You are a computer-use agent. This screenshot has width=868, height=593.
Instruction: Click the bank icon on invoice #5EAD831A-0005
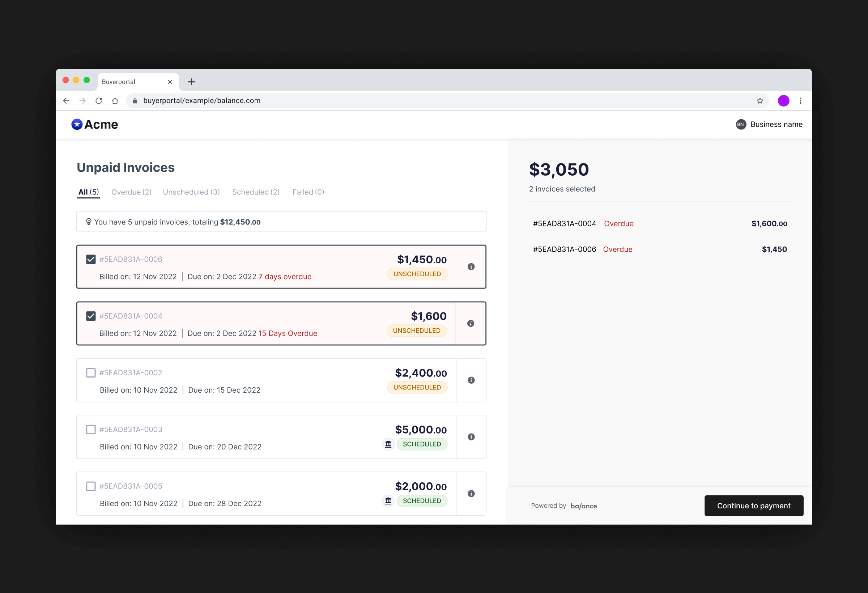point(388,501)
